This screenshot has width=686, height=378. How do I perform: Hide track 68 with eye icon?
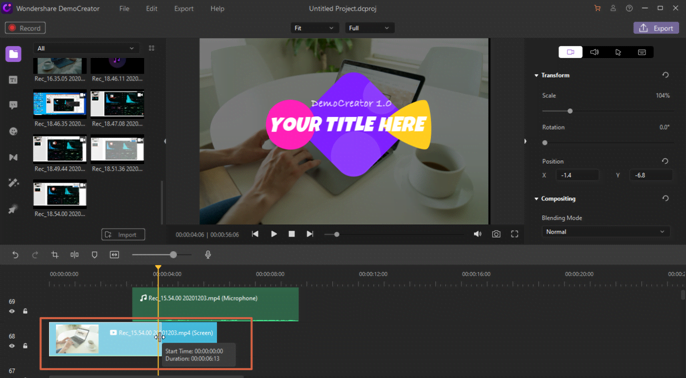pos(12,346)
